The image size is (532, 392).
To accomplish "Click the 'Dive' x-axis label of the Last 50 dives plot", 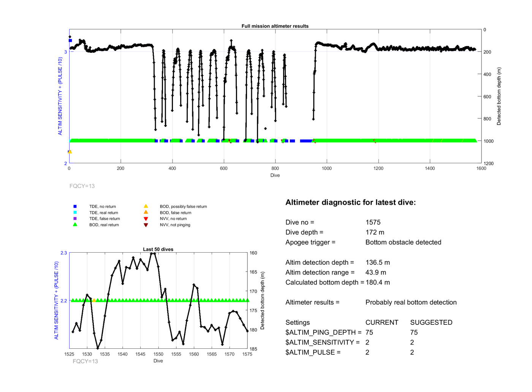I will tap(158, 361).
